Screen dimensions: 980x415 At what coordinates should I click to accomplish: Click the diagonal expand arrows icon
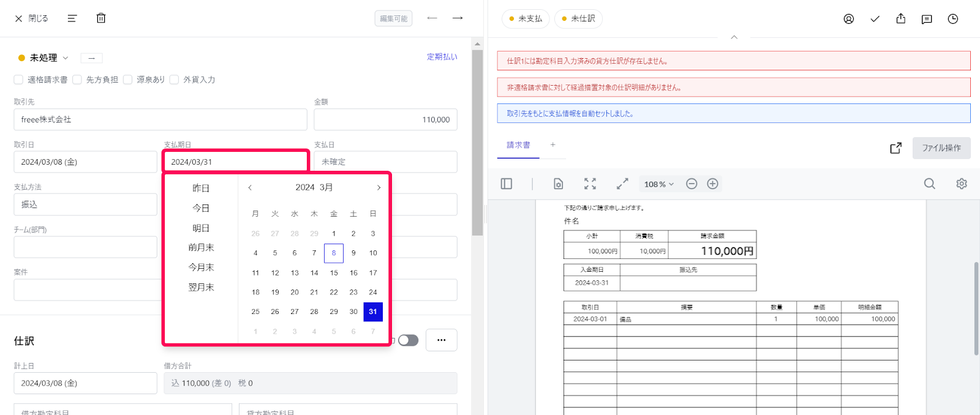[622, 184]
